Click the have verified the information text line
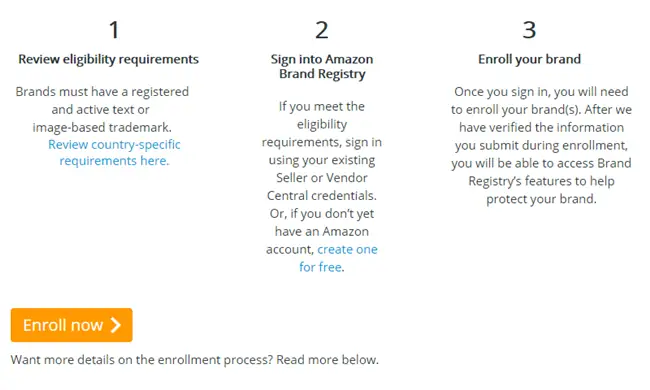The image size is (650, 390). [x=541, y=127]
